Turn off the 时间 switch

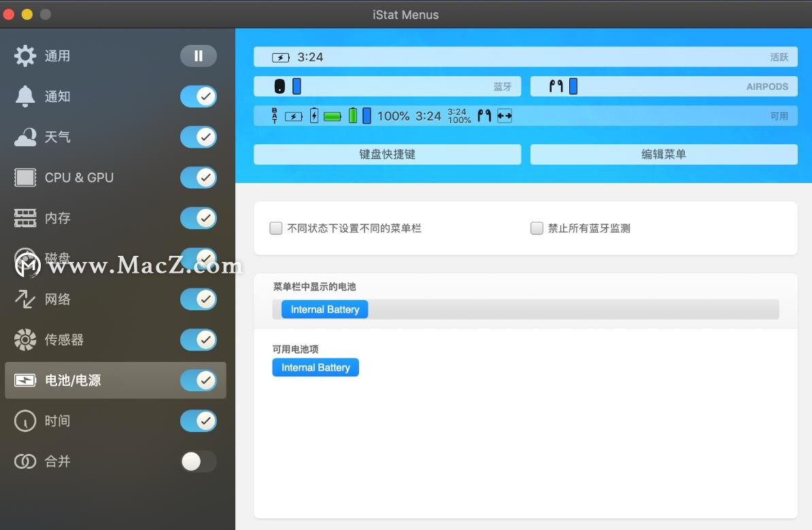pyautogui.click(x=199, y=420)
